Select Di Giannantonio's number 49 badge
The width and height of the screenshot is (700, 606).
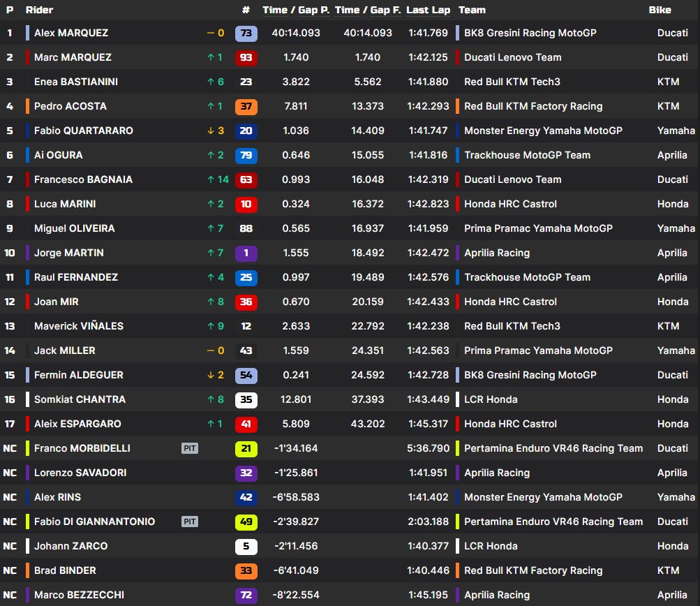coord(246,522)
